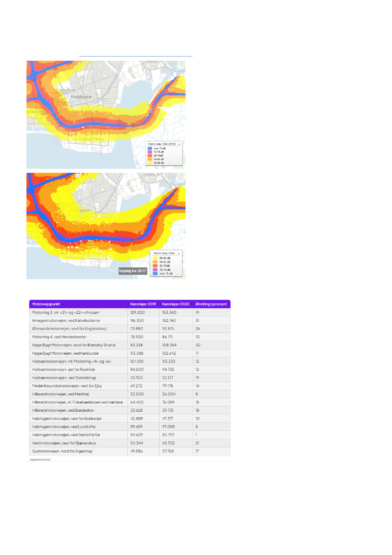The width and height of the screenshot is (392, 555).
Task: Select the 'Amagermotorvejen, ved Kalveboderne' table row
Action: (66, 320)
